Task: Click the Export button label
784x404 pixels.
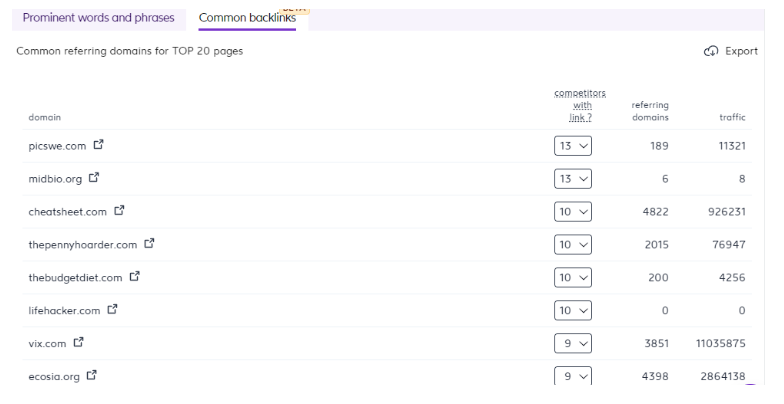Action: [x=741, y=52]
